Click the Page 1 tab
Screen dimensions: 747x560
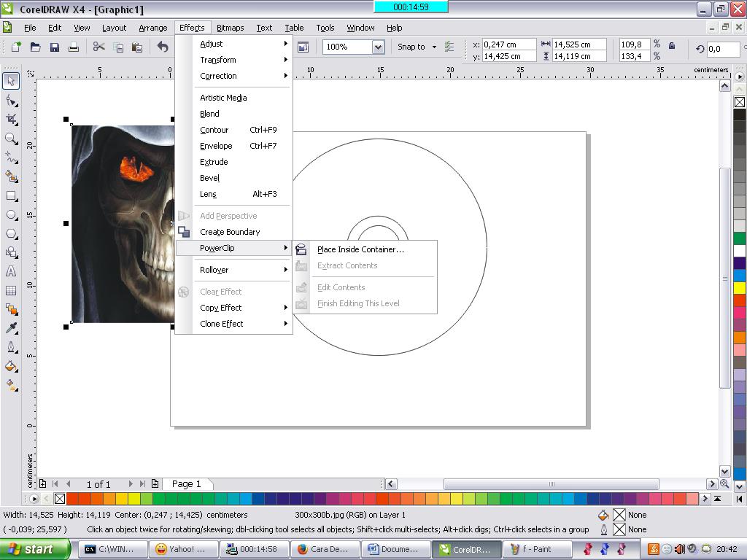[x=187, y=483]
